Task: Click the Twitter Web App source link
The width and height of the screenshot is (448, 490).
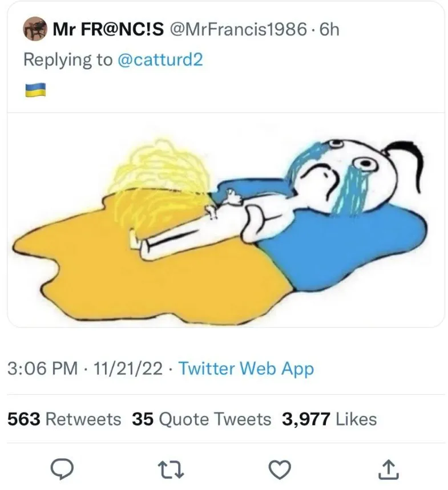Action: tap(245, 370)
